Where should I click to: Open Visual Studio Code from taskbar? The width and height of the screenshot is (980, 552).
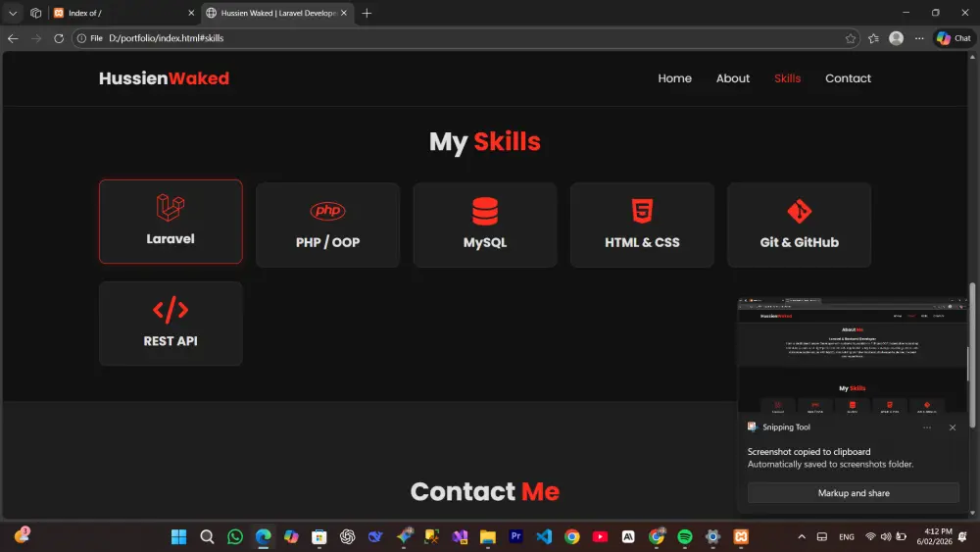(544, 536)
